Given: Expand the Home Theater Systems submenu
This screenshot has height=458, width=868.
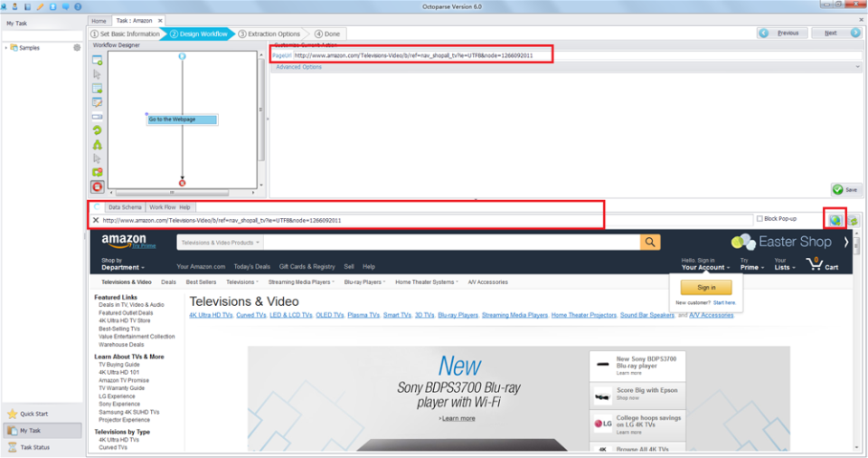Looking at the screenshot, I should 427,282.
